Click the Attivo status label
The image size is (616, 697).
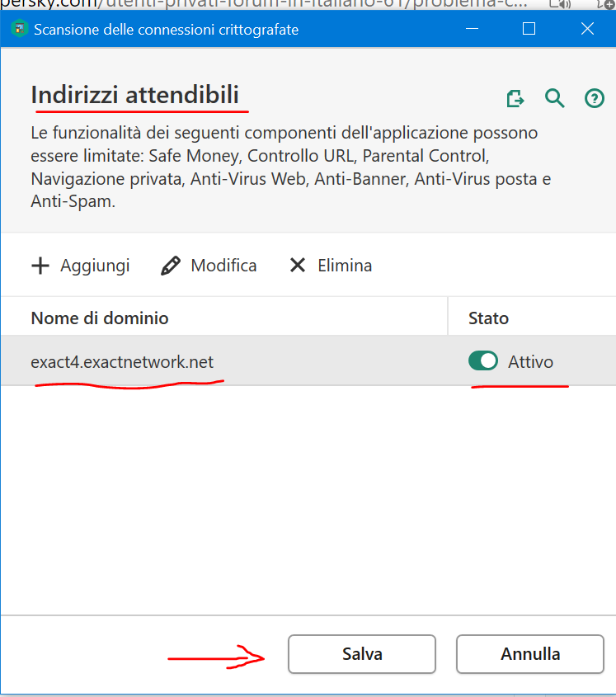click(531, 362)
